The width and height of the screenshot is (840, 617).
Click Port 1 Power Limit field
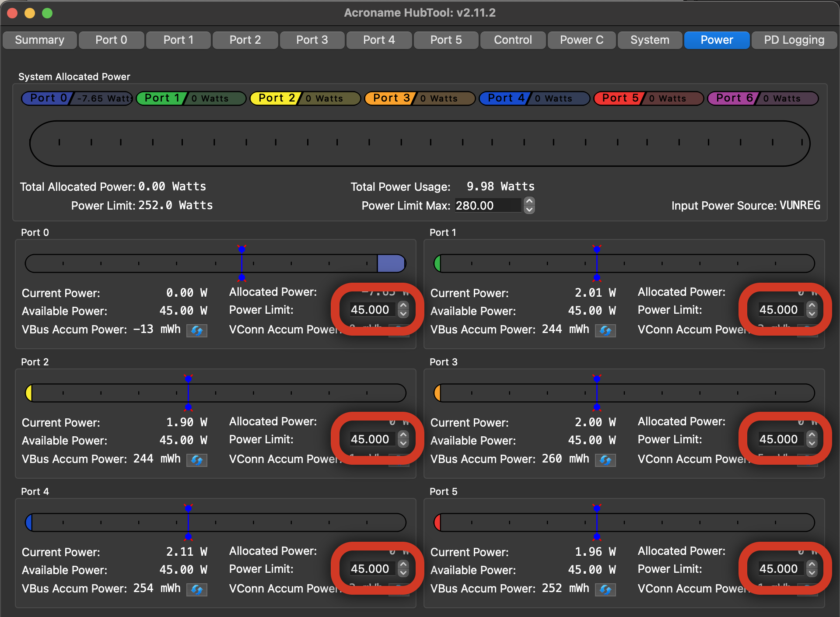(x=781, y=309)
